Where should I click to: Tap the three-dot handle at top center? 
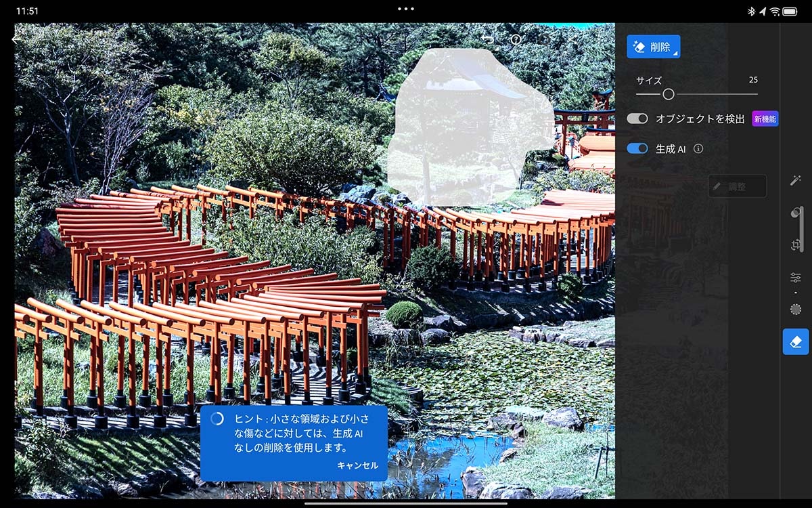pyautogui.click(x=405, y=8)
